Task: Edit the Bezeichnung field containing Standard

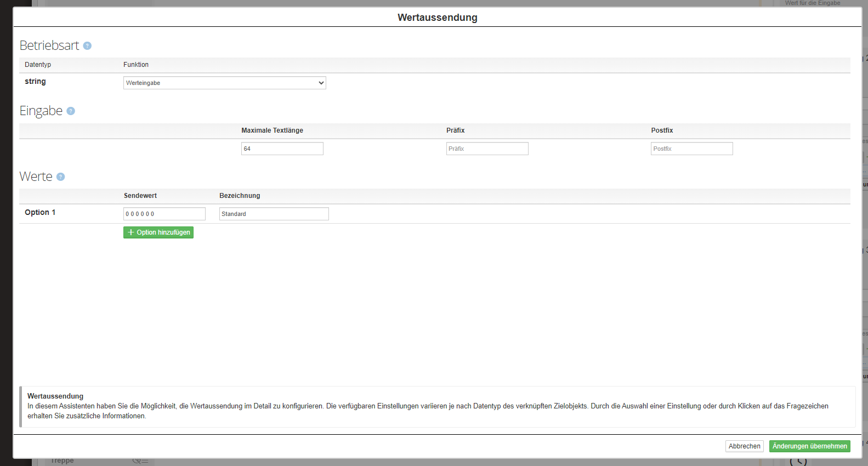Action: tap(274, 214)
